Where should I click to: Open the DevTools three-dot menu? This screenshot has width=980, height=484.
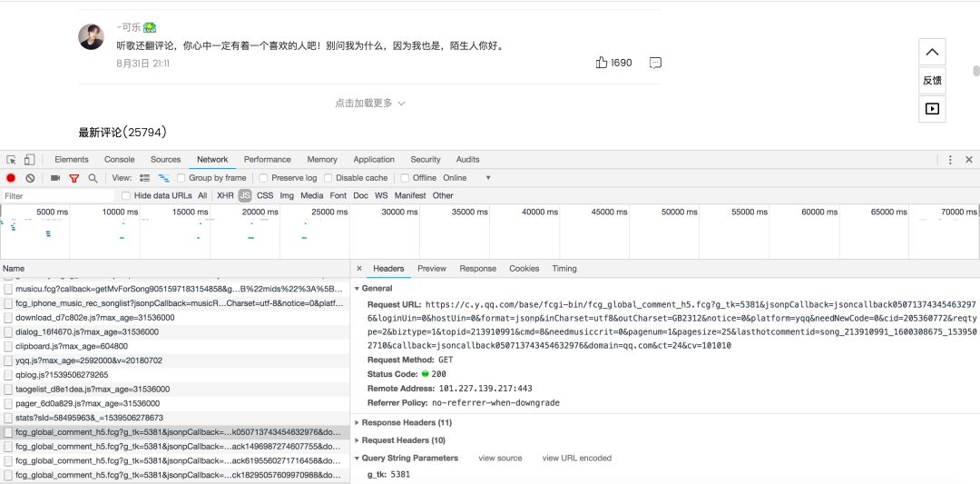coord(950,160)
